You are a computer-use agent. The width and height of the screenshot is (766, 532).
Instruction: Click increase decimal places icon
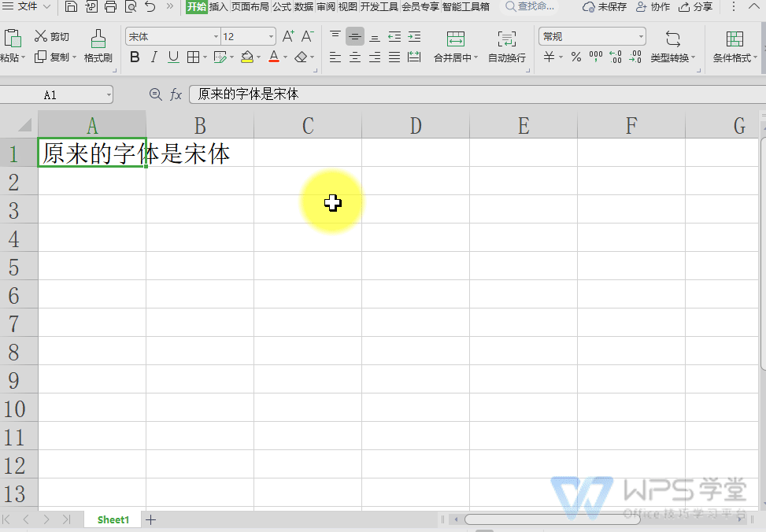coord(616,57)
